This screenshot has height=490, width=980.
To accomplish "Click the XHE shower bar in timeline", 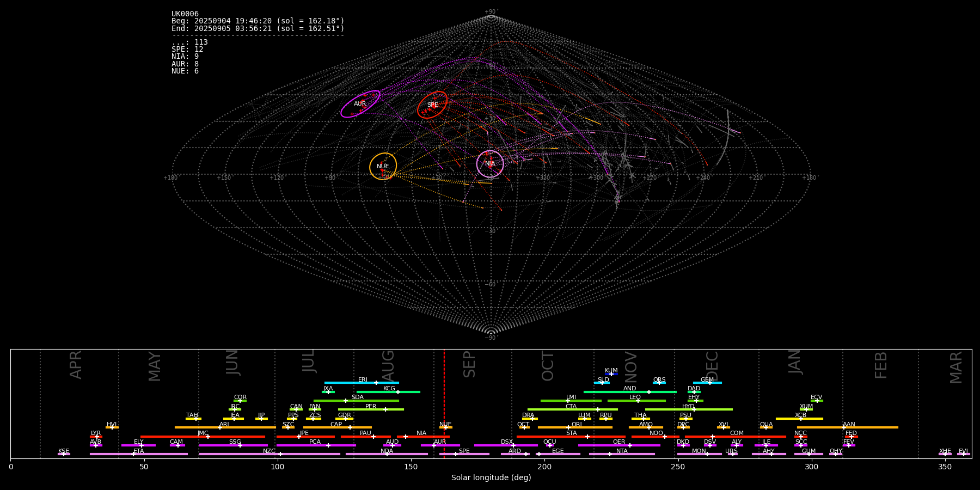I will (x=945, y=454).
